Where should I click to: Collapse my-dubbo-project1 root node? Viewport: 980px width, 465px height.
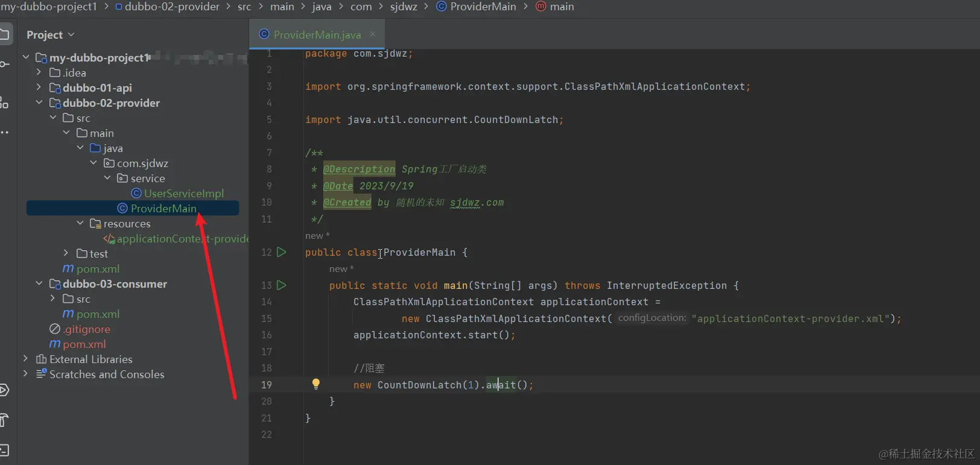point(26,57)
